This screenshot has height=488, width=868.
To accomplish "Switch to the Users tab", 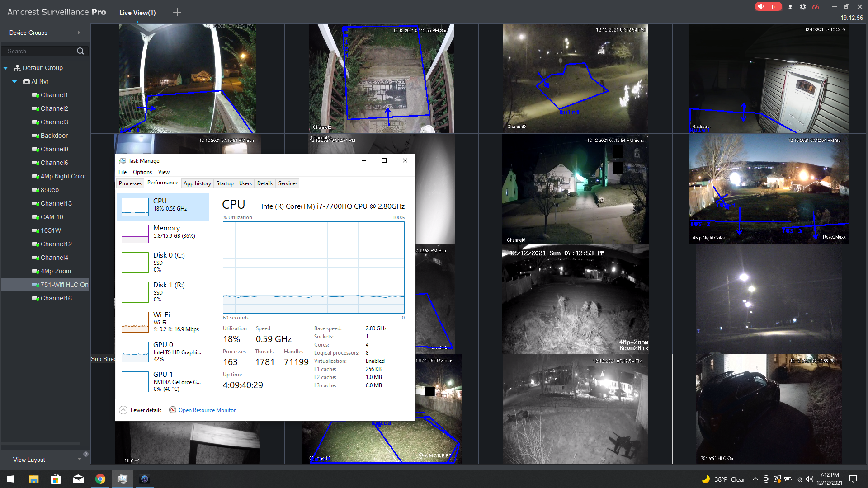I will pos(245,183).
